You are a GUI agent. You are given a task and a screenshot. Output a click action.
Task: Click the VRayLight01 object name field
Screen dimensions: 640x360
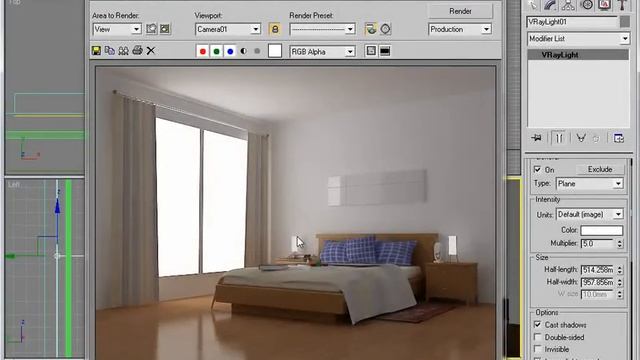pos(571,22)
